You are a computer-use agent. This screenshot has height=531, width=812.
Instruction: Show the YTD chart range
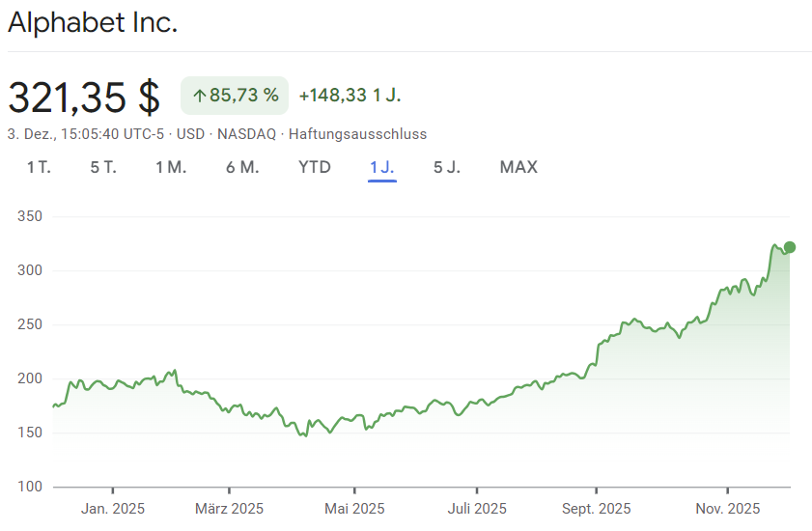coord(315,167)
